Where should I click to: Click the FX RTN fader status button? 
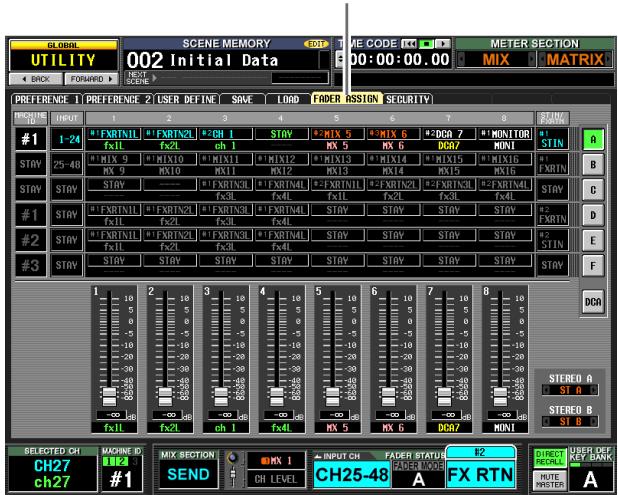point(481,474)
